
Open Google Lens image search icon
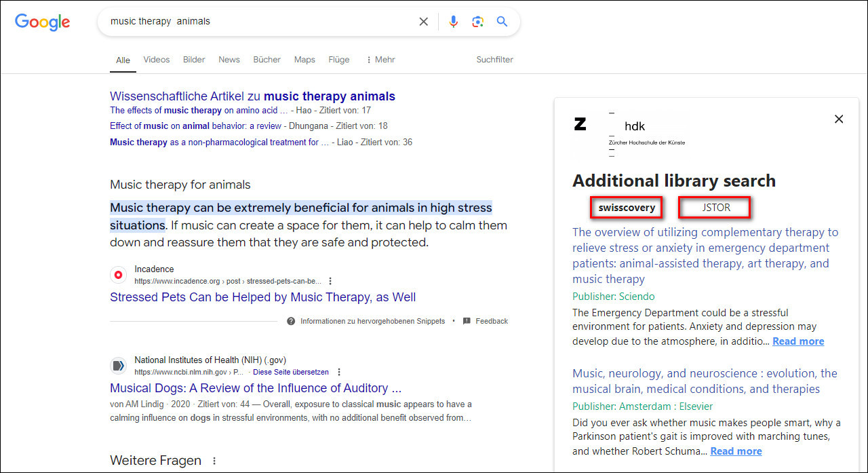click(478, 22)
